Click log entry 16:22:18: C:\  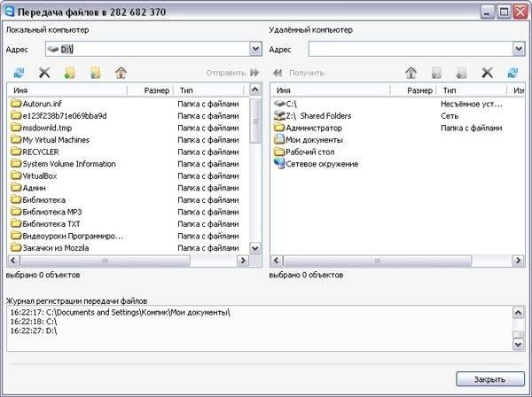(34, 322)
